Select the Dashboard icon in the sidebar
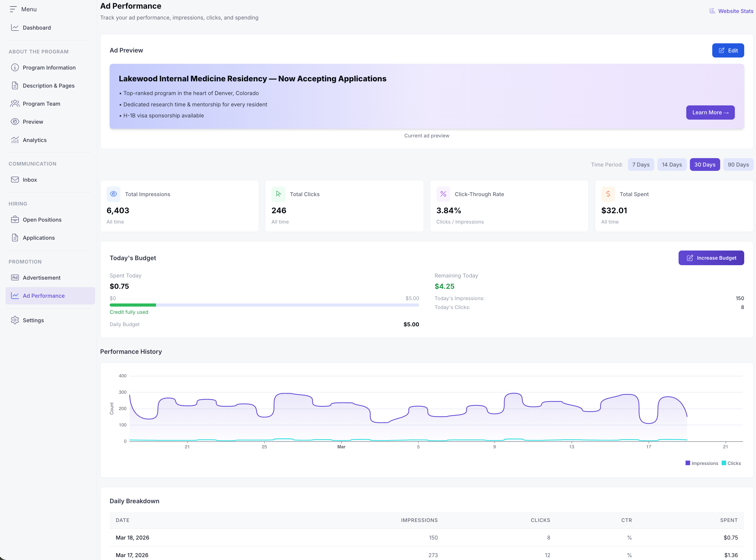This screenshot has height=560, width=756. (x=15, y=27)
